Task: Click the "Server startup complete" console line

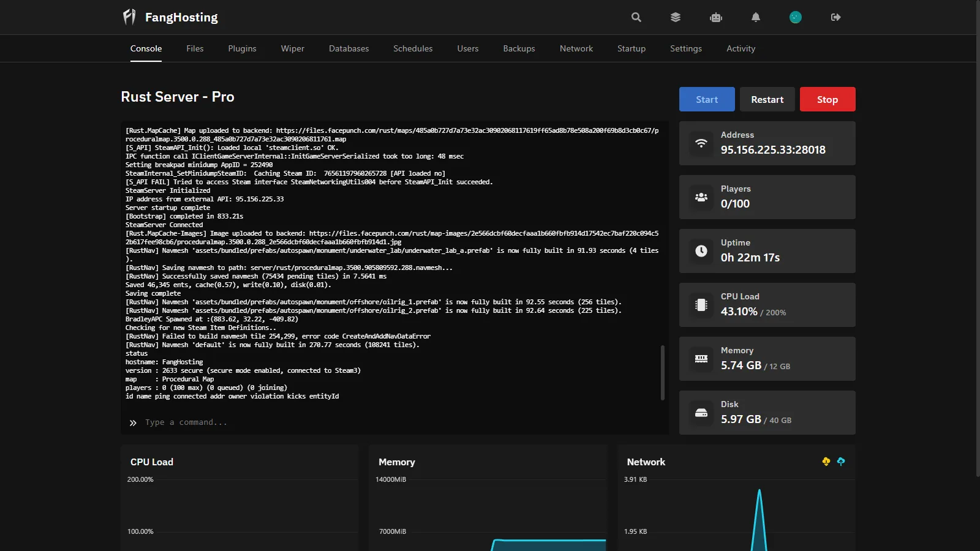Action: tap(168, 208)
